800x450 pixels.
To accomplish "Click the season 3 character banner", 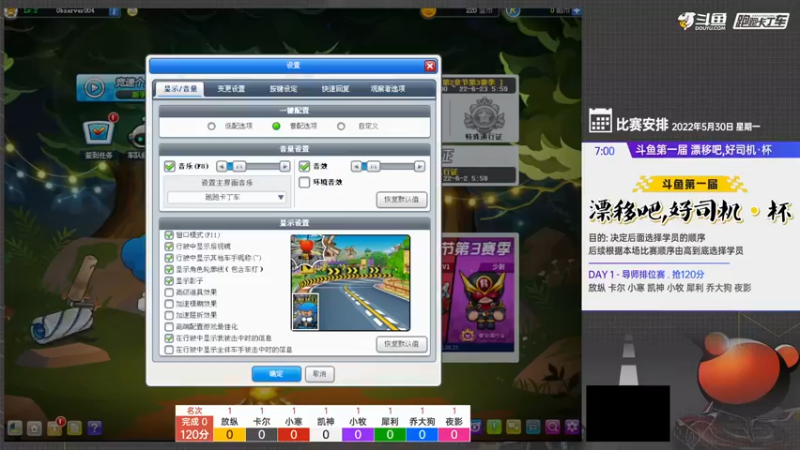I will [479, 296].
